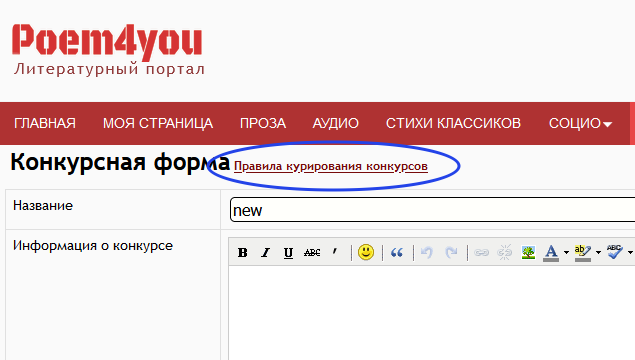Open the АУДИО section
This screenshot has height=360, width=635.
click(x=336, y=123)
